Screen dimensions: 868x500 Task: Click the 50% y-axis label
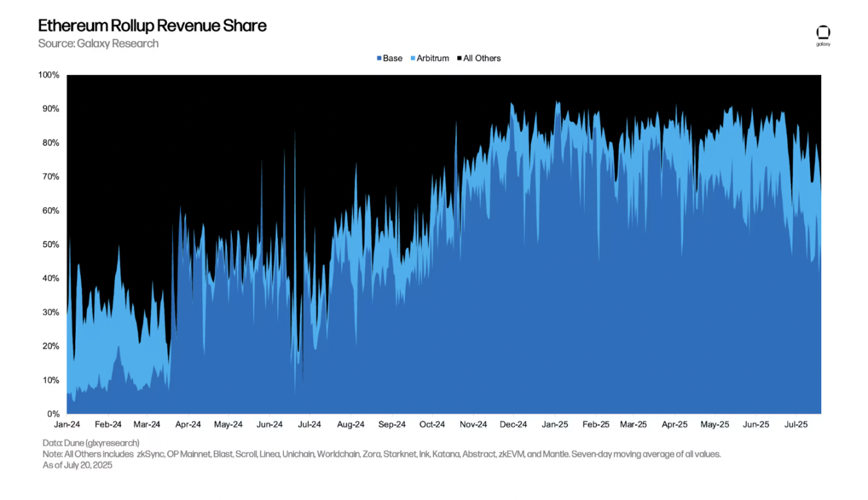[51, 245]
